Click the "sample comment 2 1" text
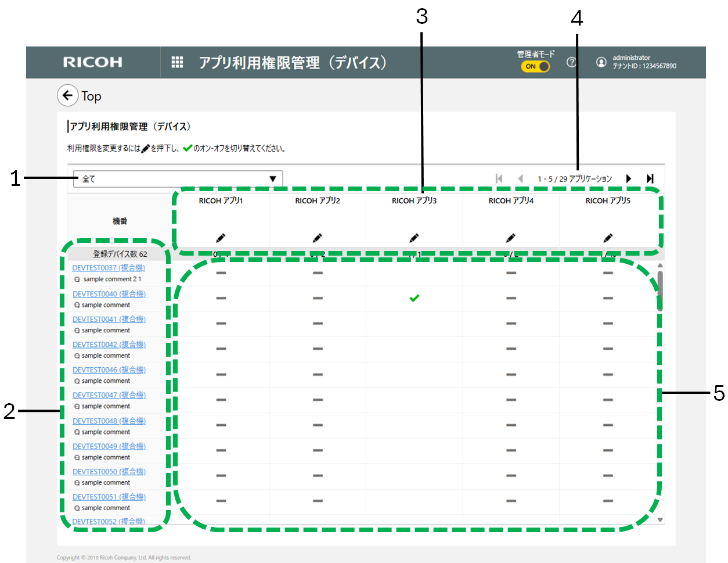The image size is (728, 563). 112,279
